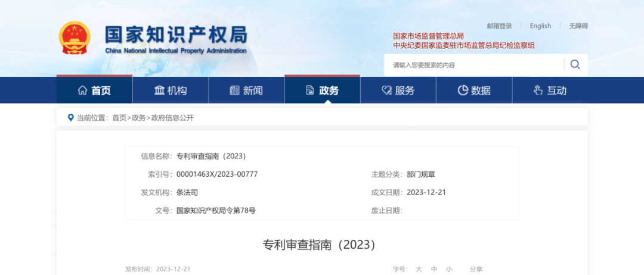Click the newspaper icon beside 新闻
Viewport: 644px width, 275px height.
[235, 90]
